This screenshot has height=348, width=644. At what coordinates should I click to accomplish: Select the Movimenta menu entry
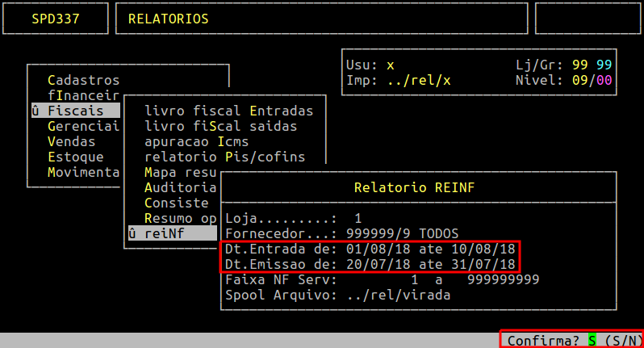(x=83, y=172)
